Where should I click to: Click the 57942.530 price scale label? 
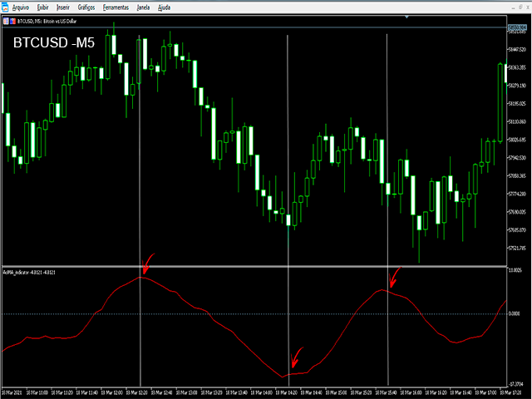click(517, 158)
